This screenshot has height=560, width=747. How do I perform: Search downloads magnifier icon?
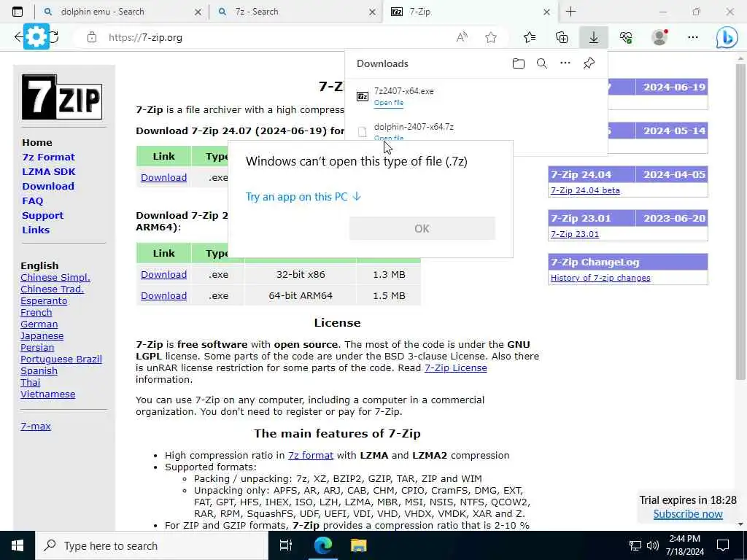542,63
